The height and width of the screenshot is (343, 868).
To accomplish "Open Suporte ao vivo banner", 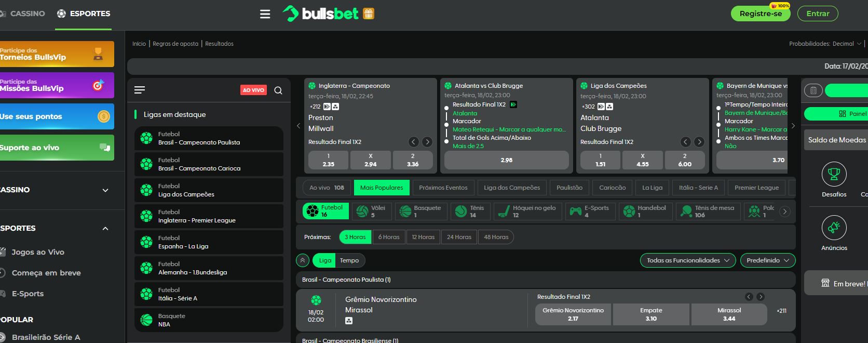I will (x=56, y=148).
